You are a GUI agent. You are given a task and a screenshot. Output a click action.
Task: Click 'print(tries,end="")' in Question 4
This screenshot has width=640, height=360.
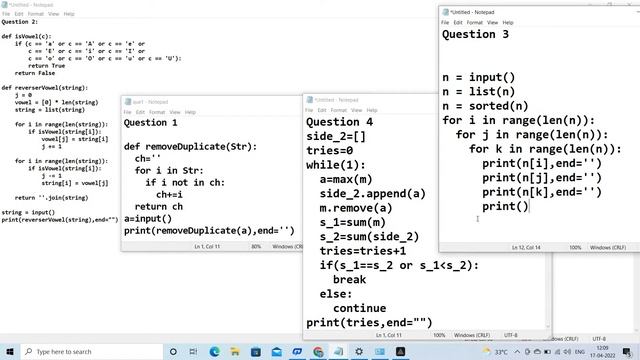point(369,322)
